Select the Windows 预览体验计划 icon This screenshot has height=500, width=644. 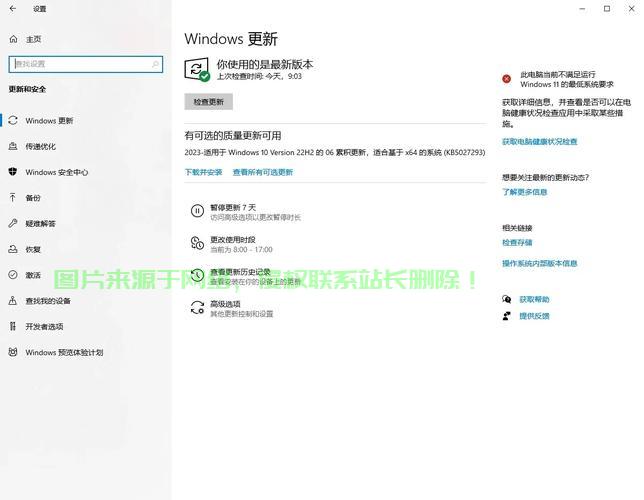coord(13,352)
